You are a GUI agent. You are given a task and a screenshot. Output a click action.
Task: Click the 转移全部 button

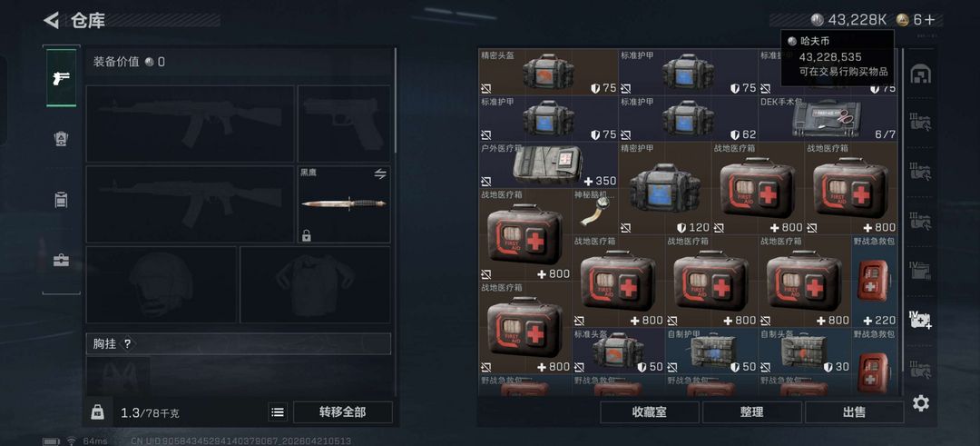pyautogui.click(x=342, y=412)
